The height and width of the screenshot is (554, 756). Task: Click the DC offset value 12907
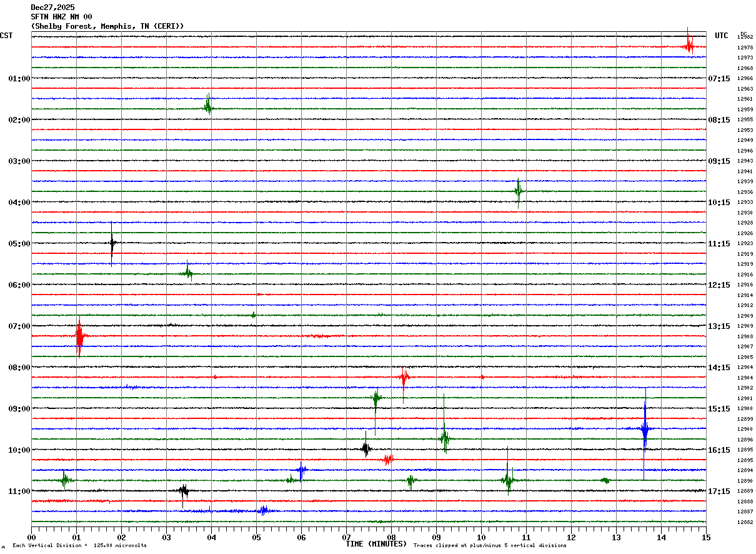pyautogui.click(x=745, y=346)
